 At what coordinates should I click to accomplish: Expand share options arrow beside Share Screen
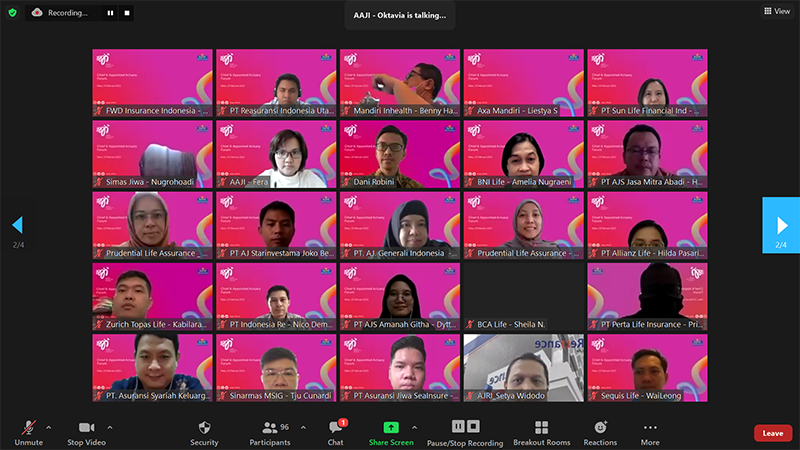coord(414,428)
